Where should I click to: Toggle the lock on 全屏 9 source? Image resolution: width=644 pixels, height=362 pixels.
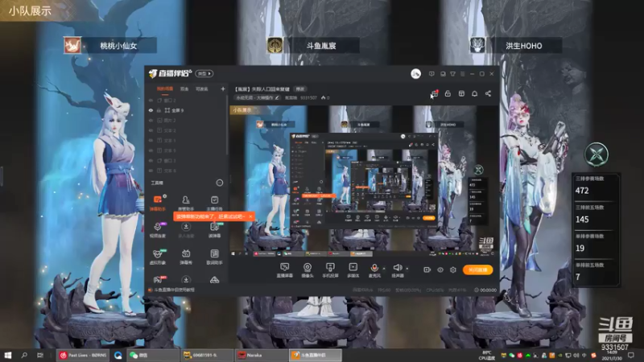click(159, 110)
